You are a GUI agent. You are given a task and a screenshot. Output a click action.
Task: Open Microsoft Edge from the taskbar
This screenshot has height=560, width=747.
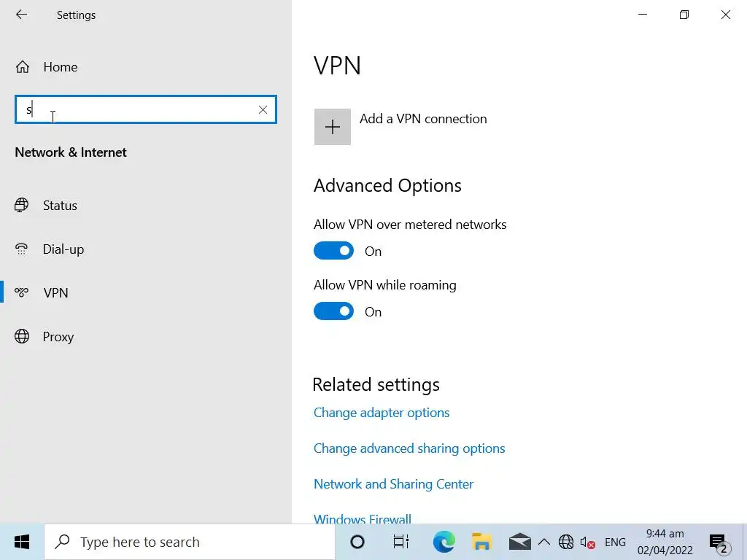pyautogui.click(x=444, y=542)
